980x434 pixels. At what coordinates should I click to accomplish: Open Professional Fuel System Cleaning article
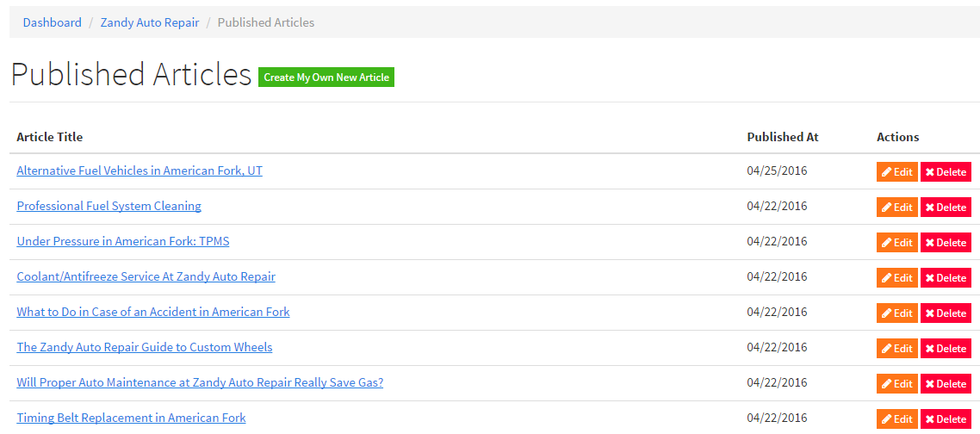point(109,206)
